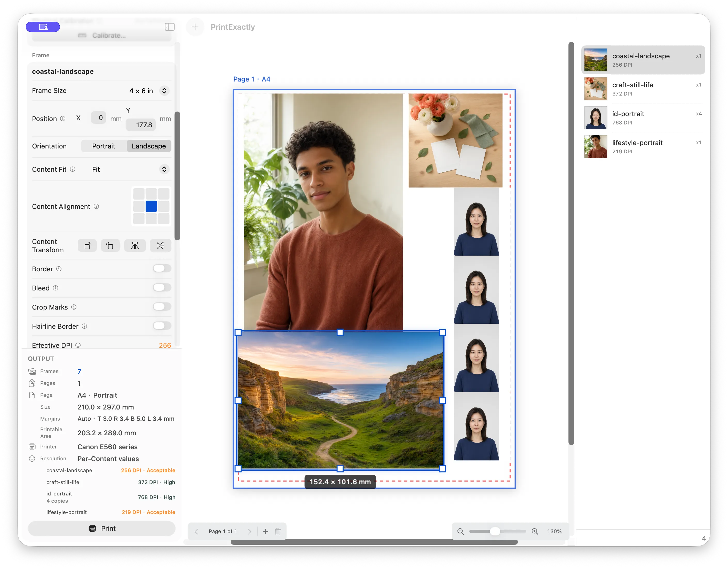Viewport: 728px width, 568px height.
Task: Open the Frame Size dropdown
Action: pos(164,91)
